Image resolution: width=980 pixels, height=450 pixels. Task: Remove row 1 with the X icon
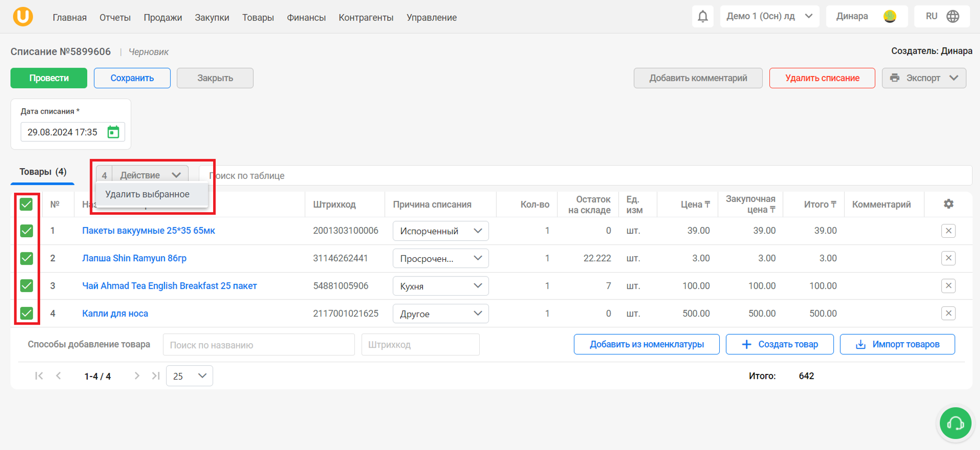tap(949, 231)
